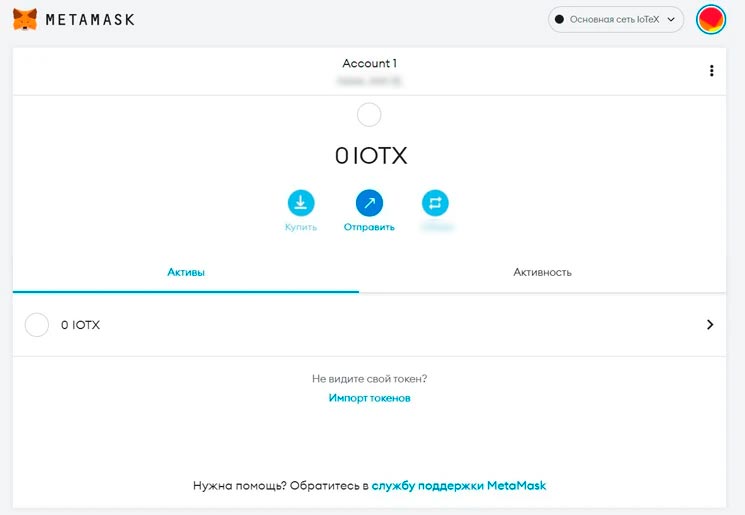This screenshot has height=515, width=745.
Task: Click the 'Отправить' text label
Action: pyautogui.click(x=369, y=227)
